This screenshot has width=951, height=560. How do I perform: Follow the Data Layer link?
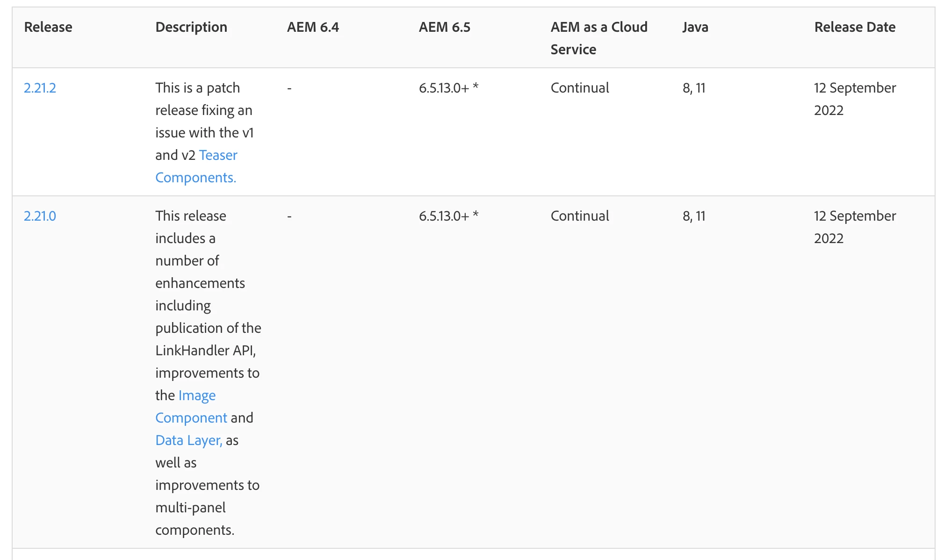click(188, 440)
